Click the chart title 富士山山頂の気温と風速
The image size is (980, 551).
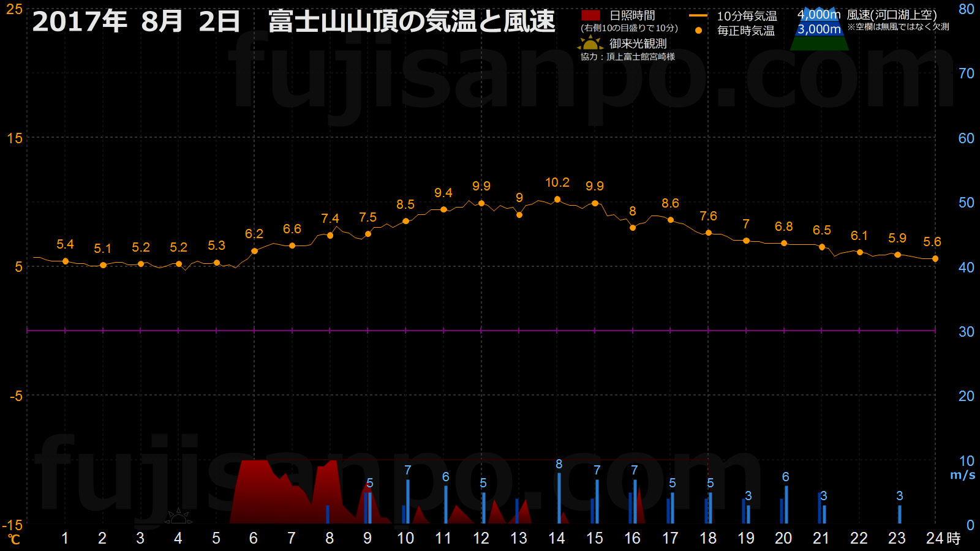[412, 21]
